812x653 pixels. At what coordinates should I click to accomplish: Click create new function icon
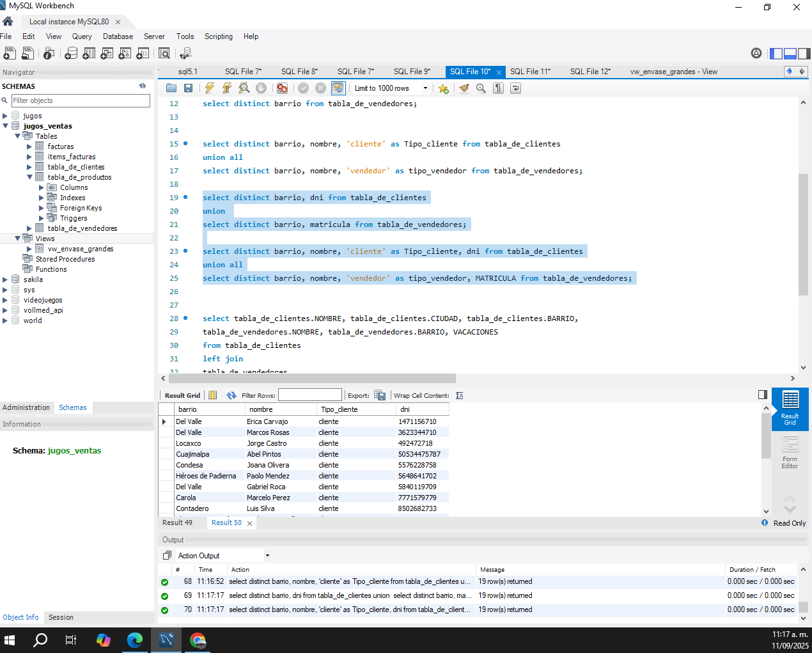[x=143, y=53]
